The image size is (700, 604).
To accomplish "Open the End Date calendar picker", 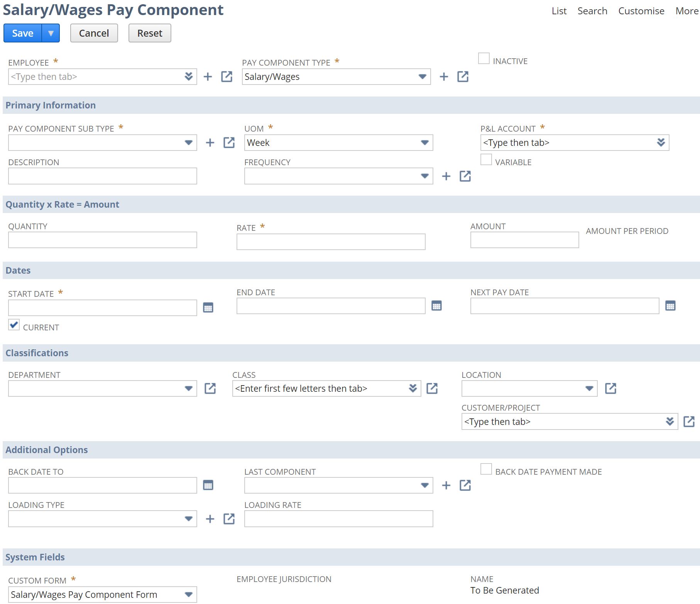I will click(x=436, y=305).
